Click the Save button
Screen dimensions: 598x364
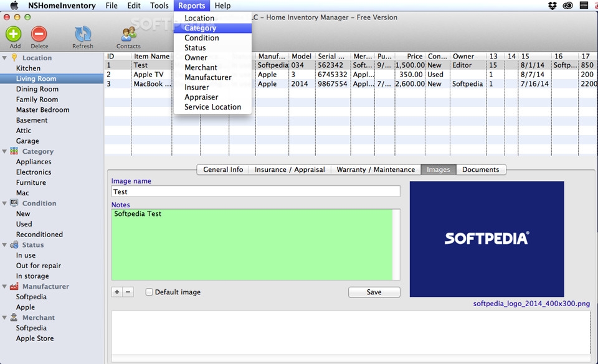coord(374,292)
